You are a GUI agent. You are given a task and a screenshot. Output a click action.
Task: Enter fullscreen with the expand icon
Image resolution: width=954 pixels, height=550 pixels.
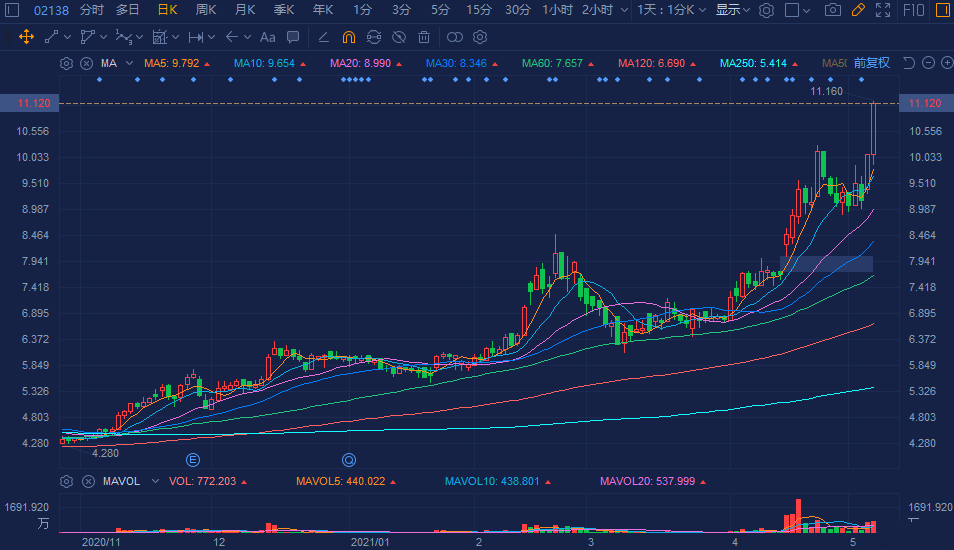click(x=882, y=10)
